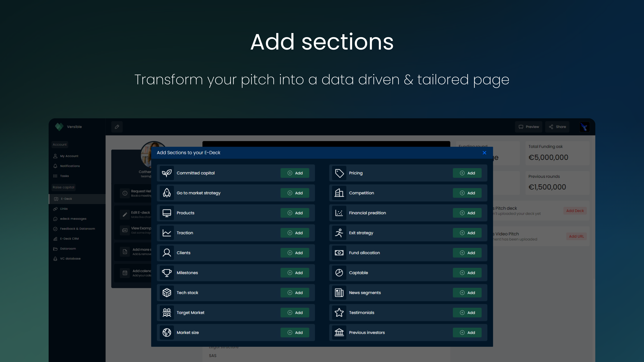Image resolution: width=644 pixels, height=362 pixels.
Task: Add the Clients section
Action: [x=295, y=253]
